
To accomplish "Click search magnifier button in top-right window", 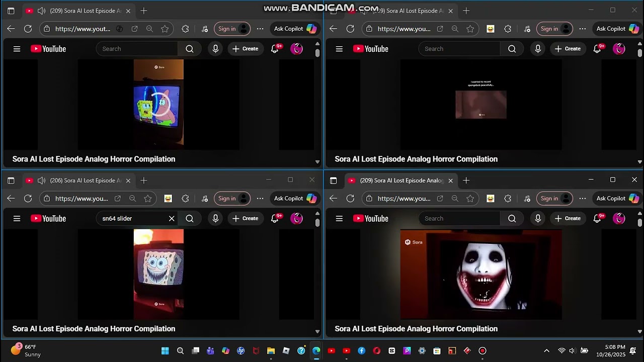I will (x=512, y=49).
